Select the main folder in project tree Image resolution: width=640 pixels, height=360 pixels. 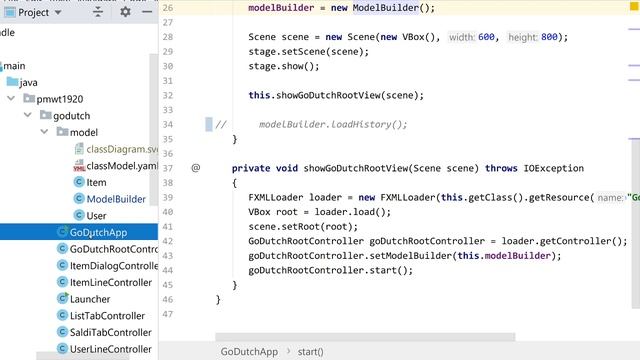pyautogui.click(x=14, y=66)
